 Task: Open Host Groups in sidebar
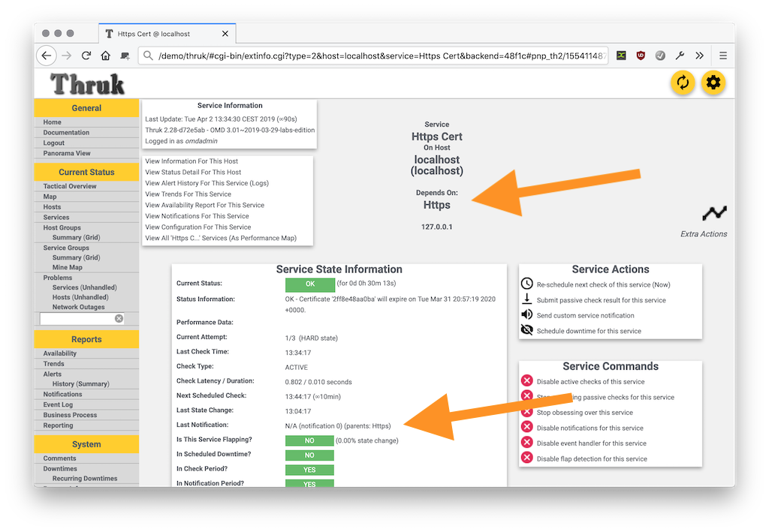coord(62,227)
